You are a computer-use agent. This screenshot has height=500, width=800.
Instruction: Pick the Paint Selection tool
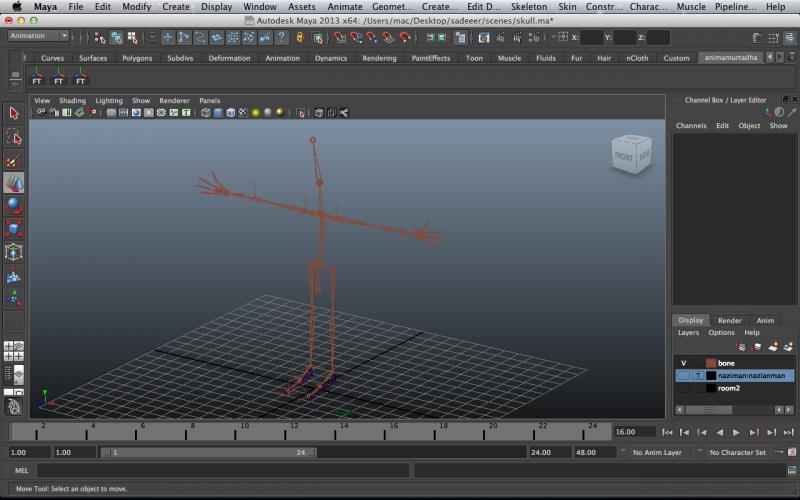pyautogui.click(x=14, y=160)
